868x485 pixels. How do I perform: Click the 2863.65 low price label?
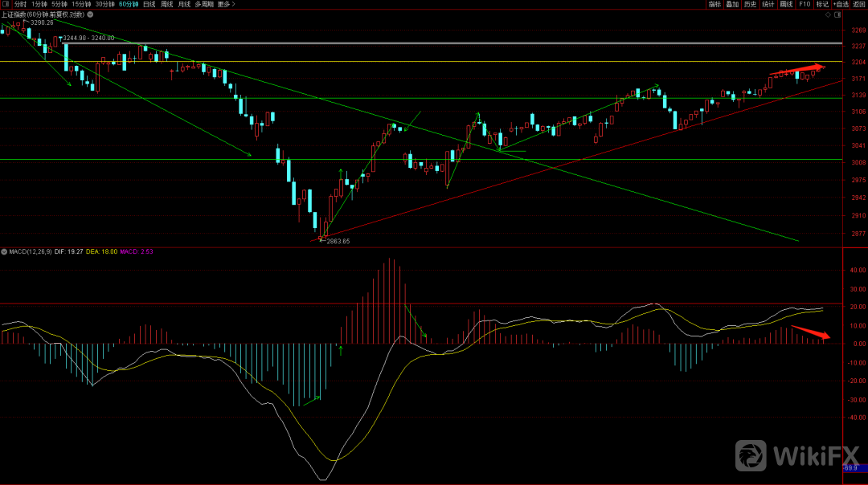tap(338, 241)
